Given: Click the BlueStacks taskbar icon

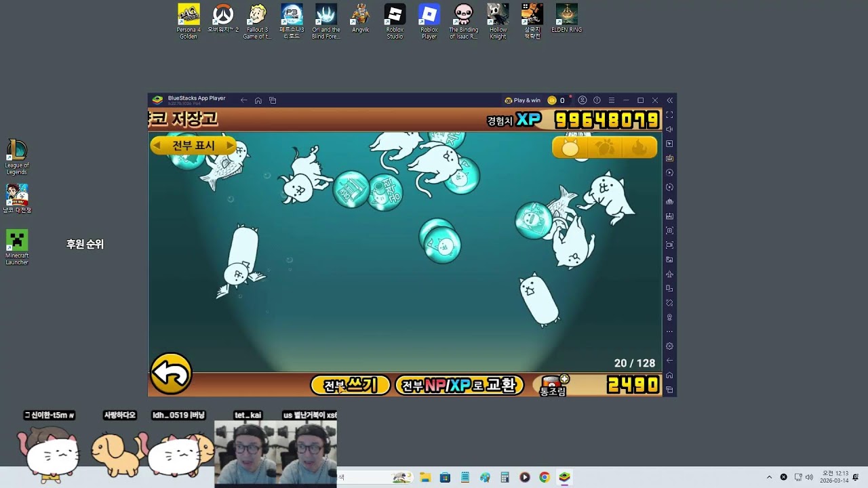Looking at the screenshot, I should (564, 477).
